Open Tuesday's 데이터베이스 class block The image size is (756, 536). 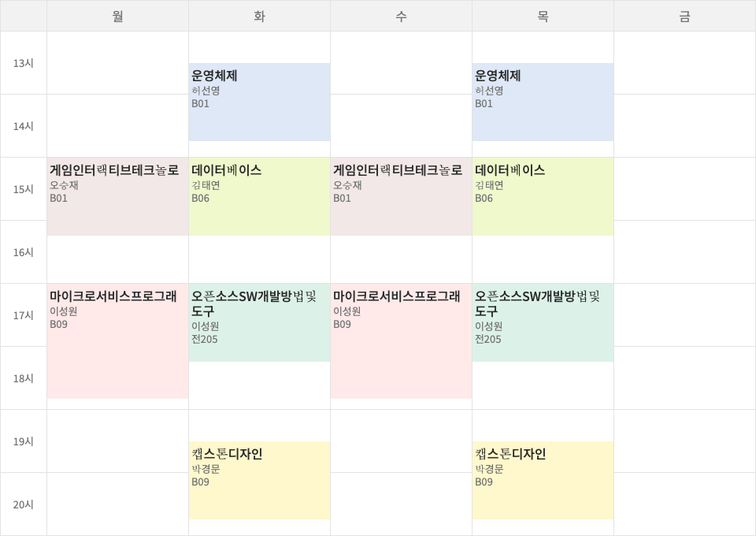coord(259,196)
